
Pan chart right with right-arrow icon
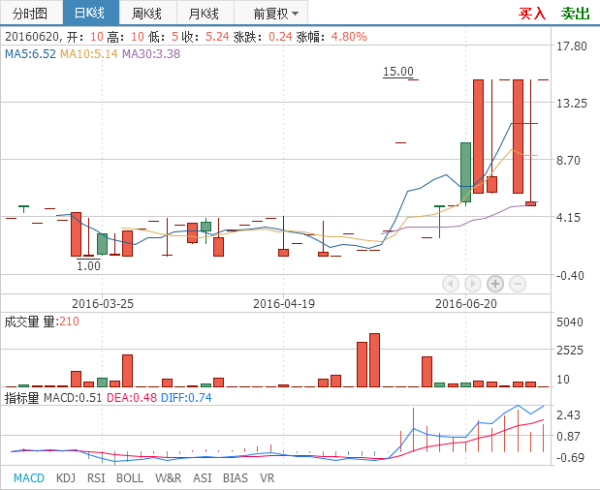point(473,284)
